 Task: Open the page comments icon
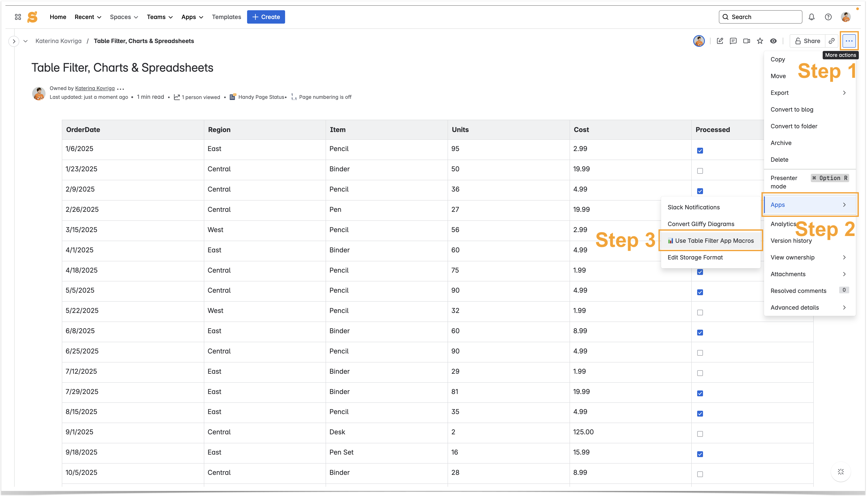coord(733,41)
